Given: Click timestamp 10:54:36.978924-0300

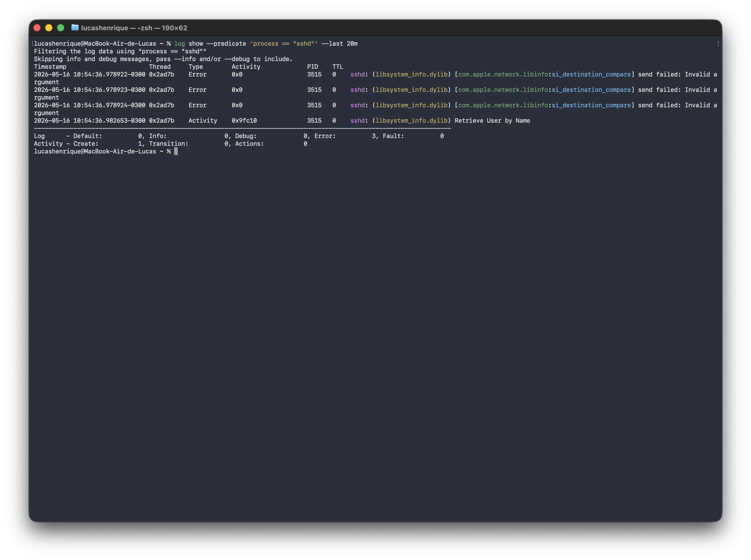Looking at the screenshot, I should [109, 105].
